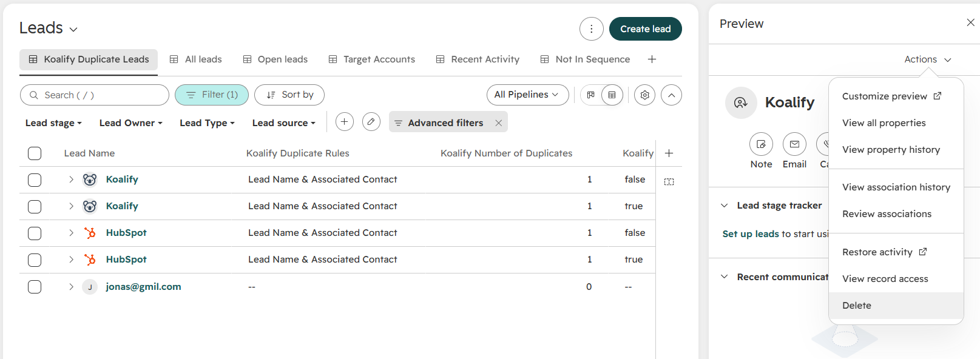Click the external link icon next to Restore activity

coord(923,252)
